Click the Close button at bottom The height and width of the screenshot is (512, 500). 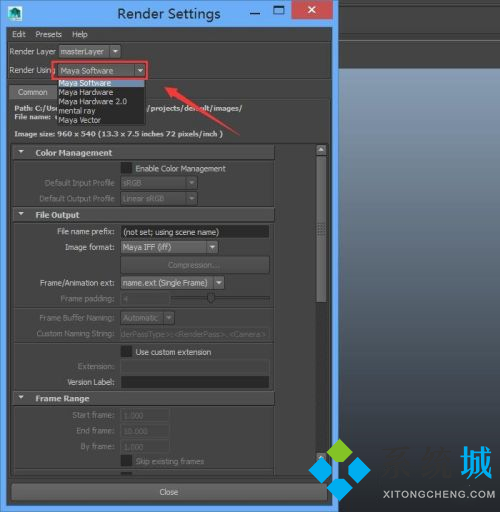tap(169, 492)
